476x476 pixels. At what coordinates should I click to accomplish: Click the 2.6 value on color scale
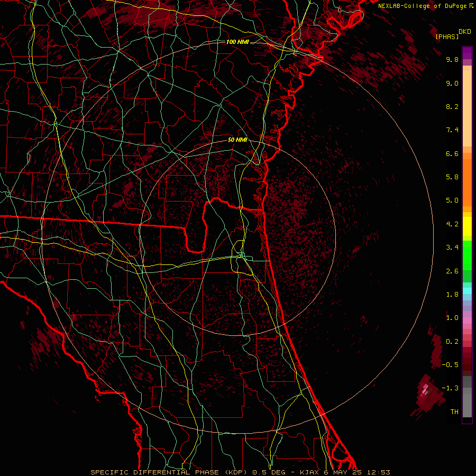[x=452, y=271]
